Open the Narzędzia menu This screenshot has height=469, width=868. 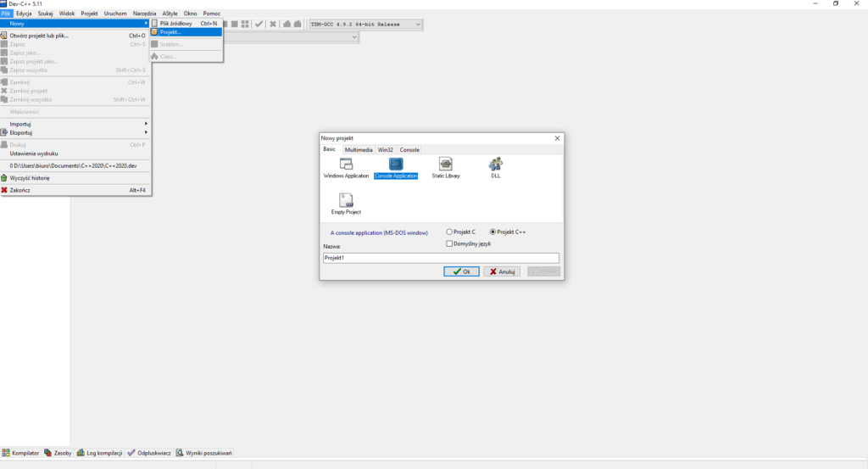click(144, 14)
